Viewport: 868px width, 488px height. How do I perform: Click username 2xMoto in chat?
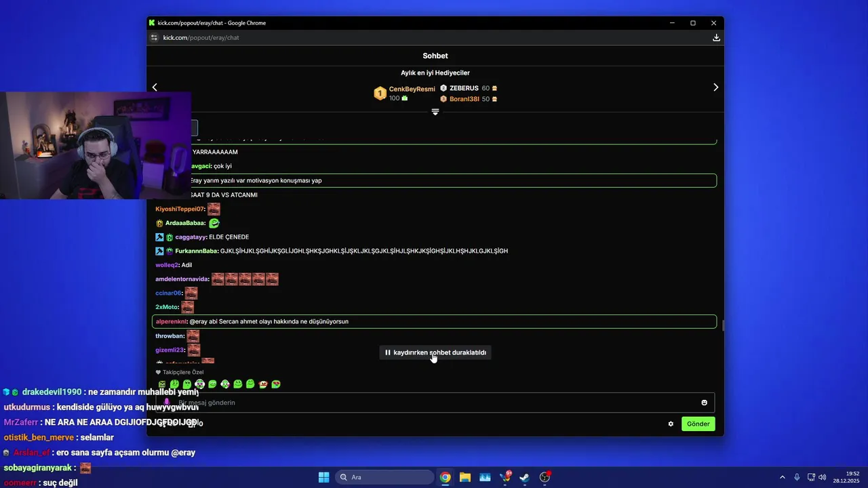click(x=166, y=307)
